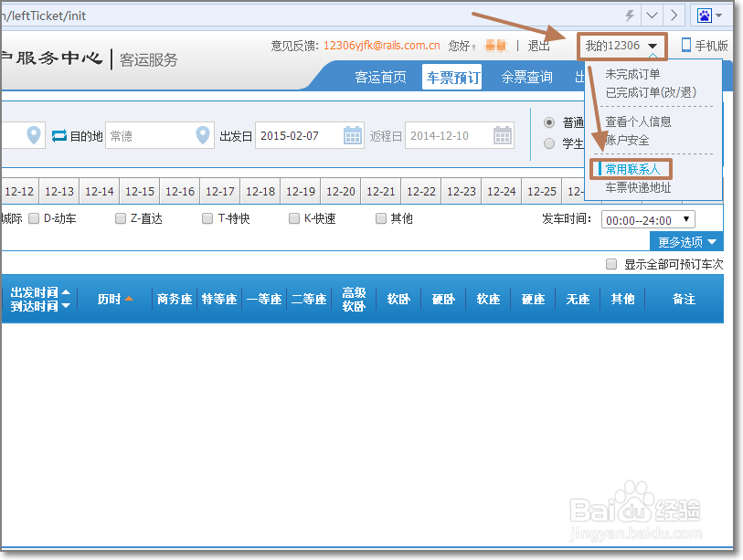Switch to the 余票查询 tab
The image size is (743, 560).
coord(525,78)
